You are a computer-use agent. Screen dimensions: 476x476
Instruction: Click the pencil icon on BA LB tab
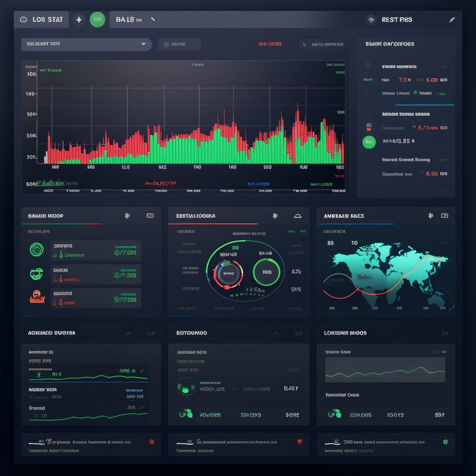point(153,20)
